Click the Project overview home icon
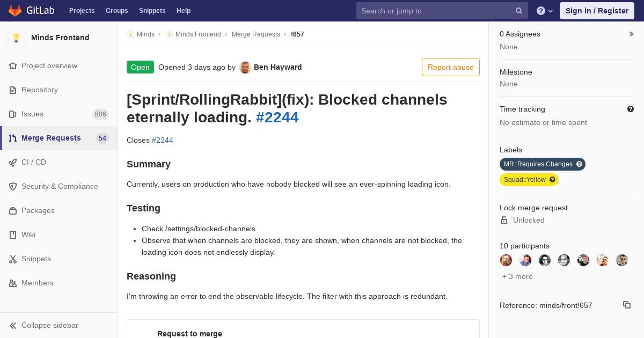Viewport: 644px width, 338px height. pyautogui.click(x=13, y=65)
